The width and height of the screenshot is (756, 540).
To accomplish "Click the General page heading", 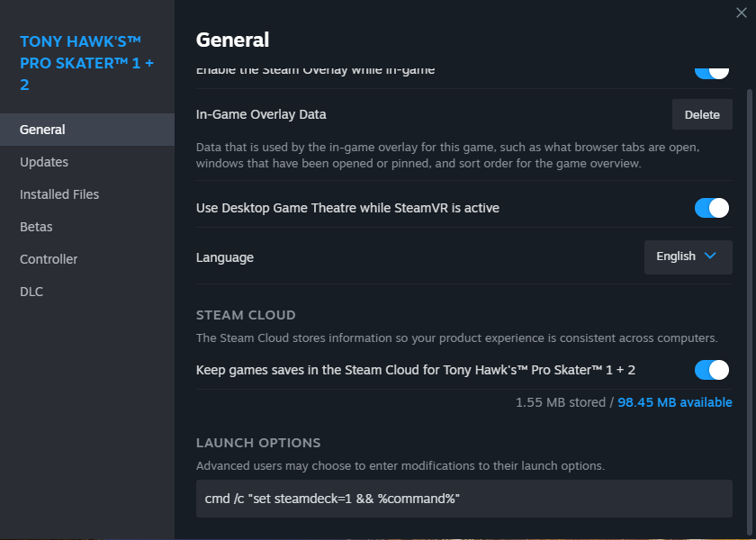I will pyautogui.click(x=232, y=40).
